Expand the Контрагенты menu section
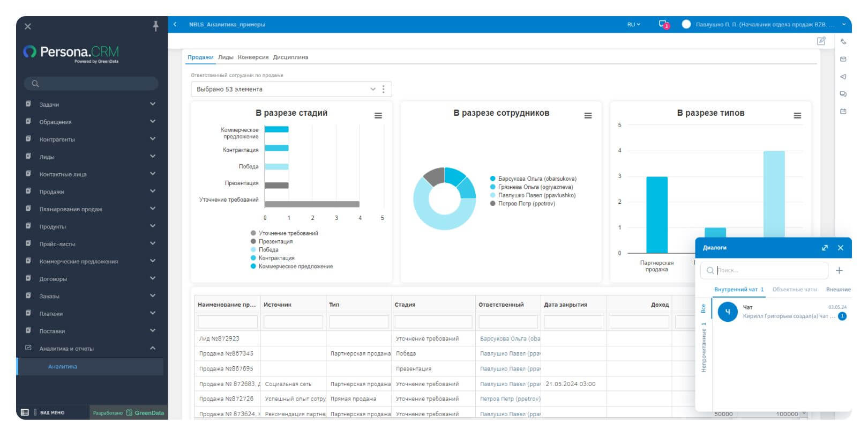The image size is (868, 436). click(153, 139)
